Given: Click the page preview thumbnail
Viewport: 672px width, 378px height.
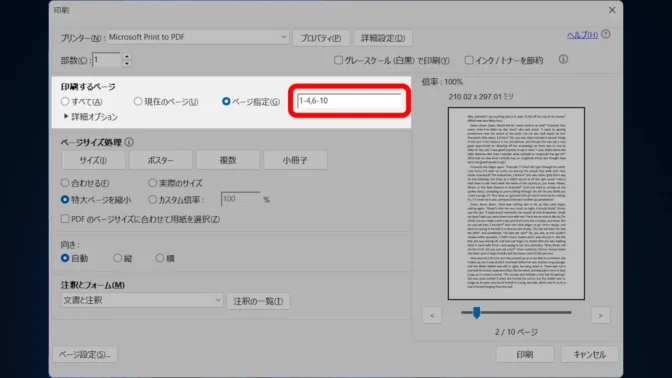Looking at the screenshot, I should (516, 204).
